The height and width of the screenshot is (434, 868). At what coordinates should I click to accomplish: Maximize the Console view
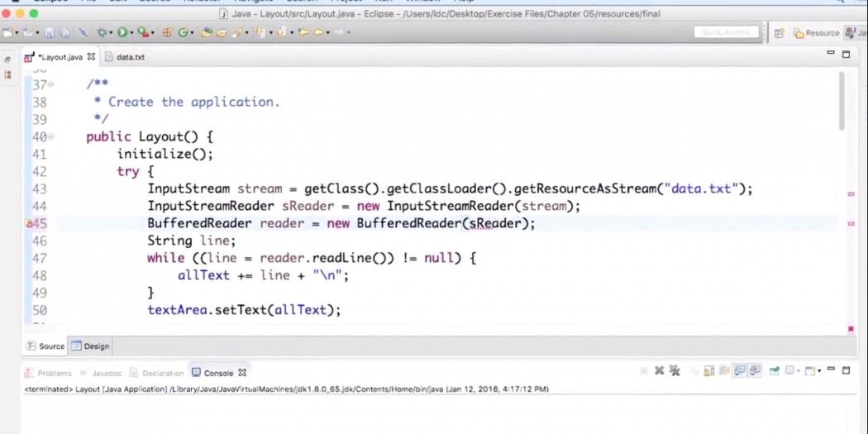[x=846, y=370]
